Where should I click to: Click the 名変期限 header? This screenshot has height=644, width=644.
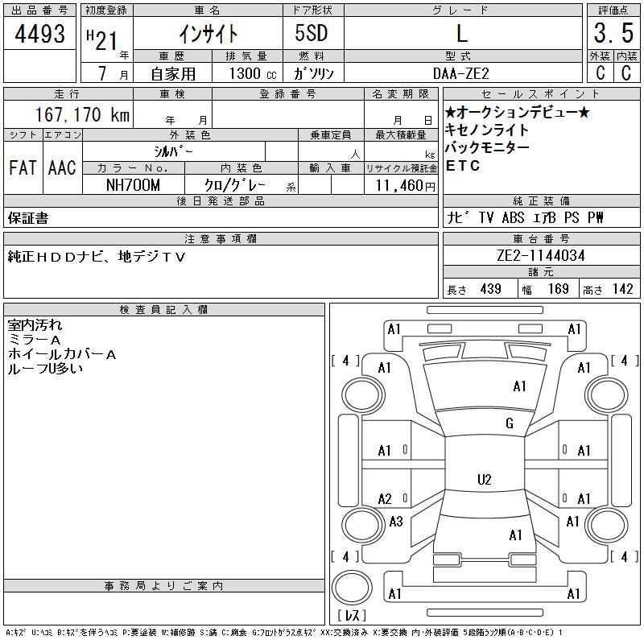pos(401,94)
